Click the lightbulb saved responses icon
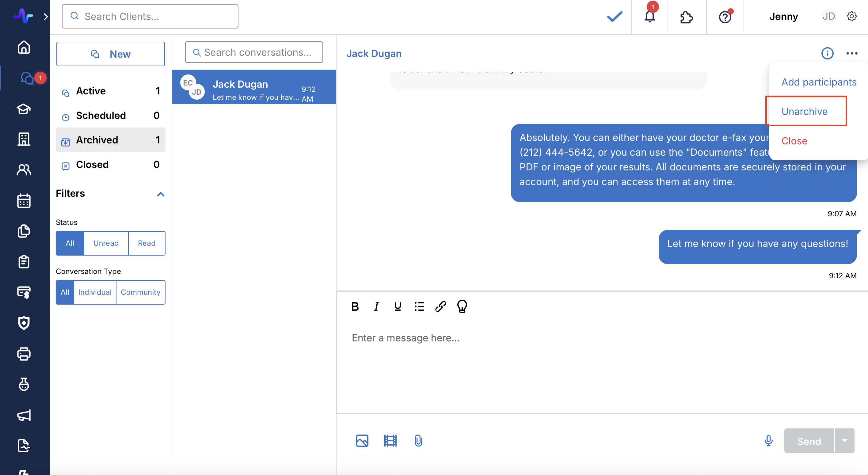Viewport: 868px width, 475px height. 462,306
